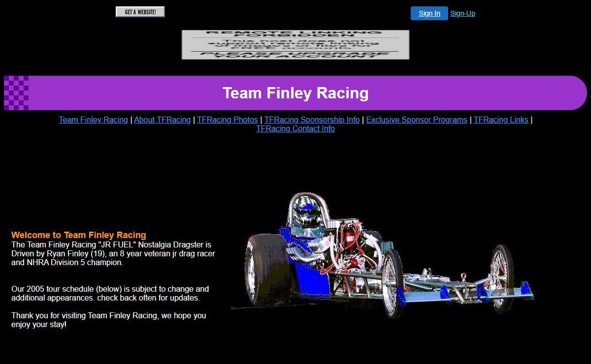This screenshot has width=591, height=364.
Task: Go to TFRacing Links page
Action: (501, 120)
